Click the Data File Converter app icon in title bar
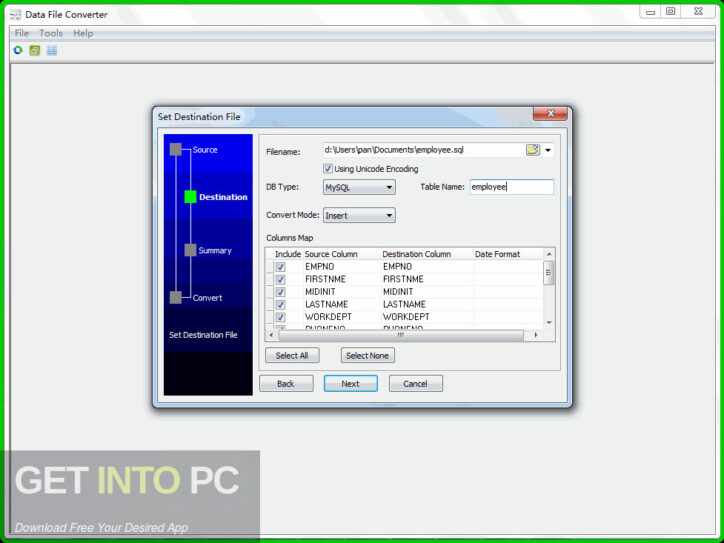 tap(15, 15)
